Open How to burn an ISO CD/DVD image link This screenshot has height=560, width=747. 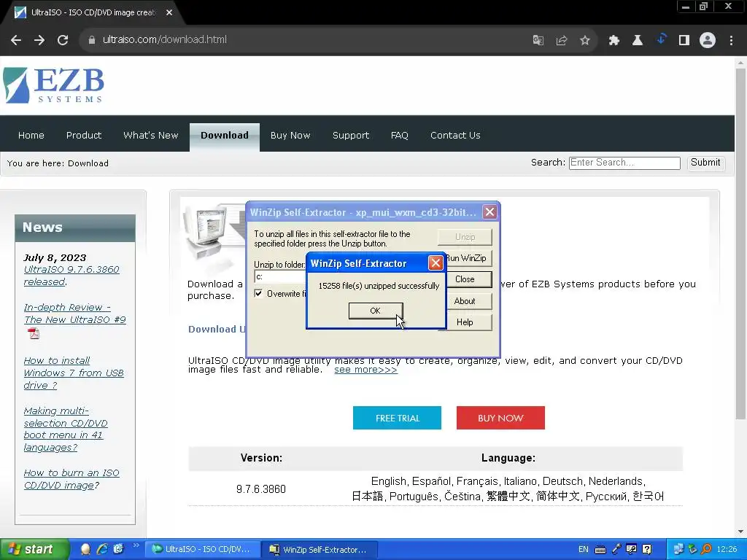71,479
